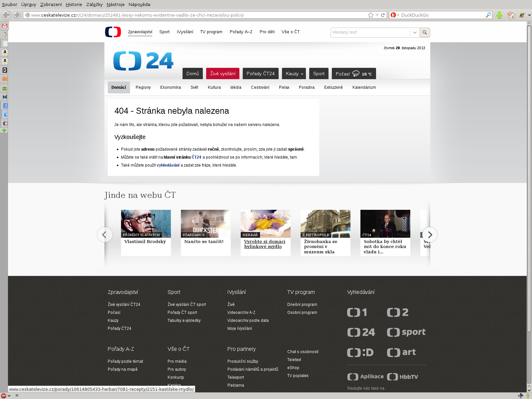Open the ČT1 channel logo in footer
This screenshot has width=532, height=399.
coord(357,312)
